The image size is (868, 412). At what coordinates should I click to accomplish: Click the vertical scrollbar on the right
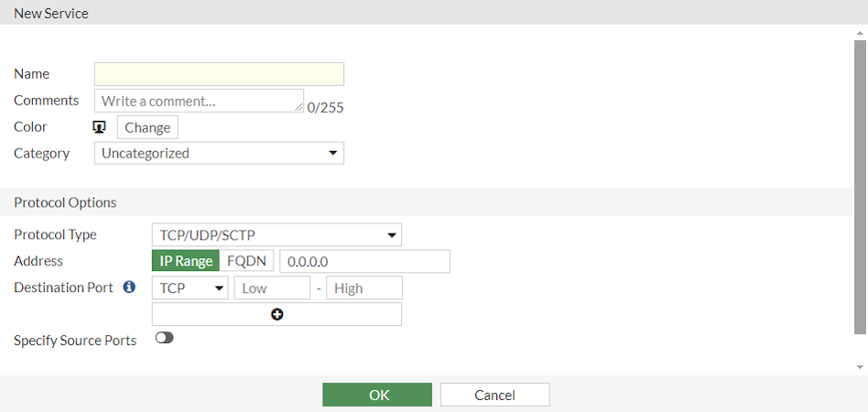click(x=860, y=183)
